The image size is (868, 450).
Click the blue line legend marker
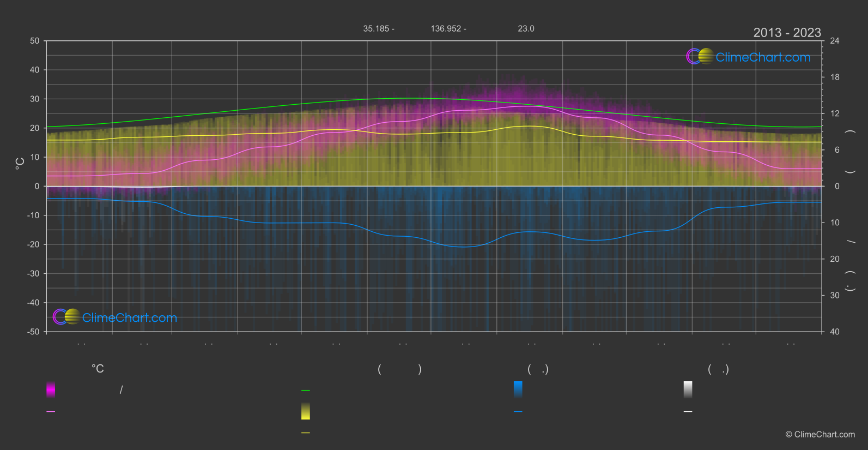point(518,412)
